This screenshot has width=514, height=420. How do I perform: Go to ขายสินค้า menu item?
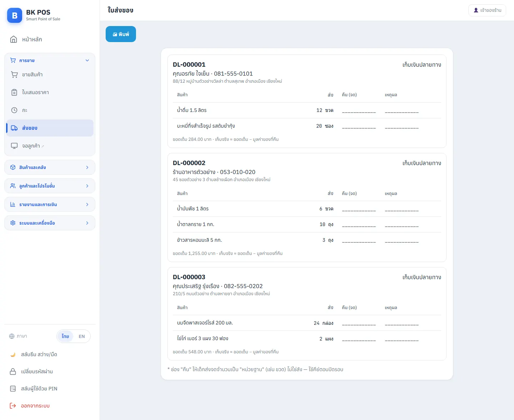tap(50, 75)
